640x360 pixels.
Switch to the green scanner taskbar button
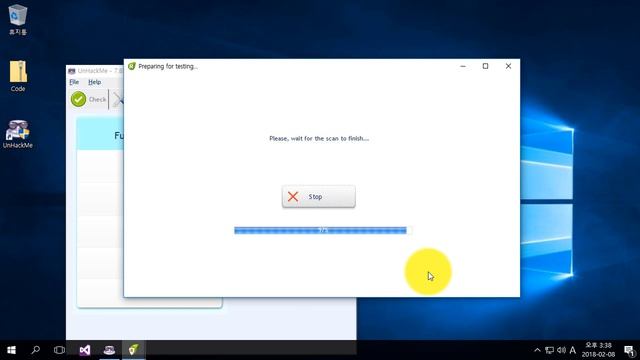tap(133, 350)
